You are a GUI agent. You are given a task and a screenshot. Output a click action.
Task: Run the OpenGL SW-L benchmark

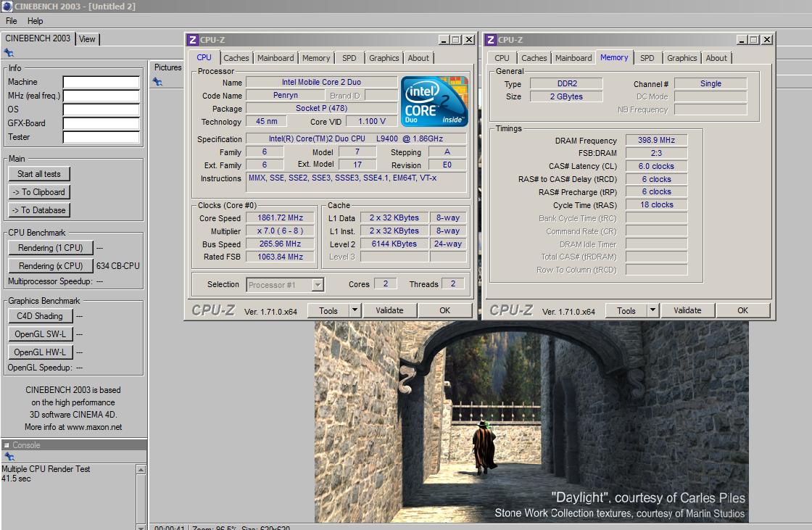(x=40, y=334)
